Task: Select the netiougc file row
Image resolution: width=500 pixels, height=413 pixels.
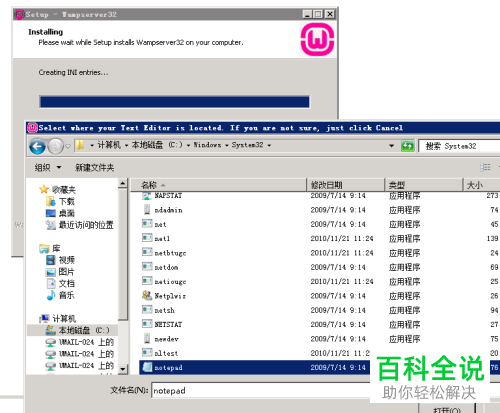Action: [319, 281]
